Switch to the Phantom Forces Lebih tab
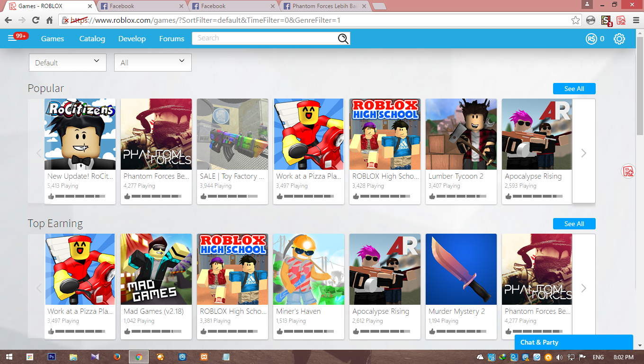This screenshot has width=644, height=364. [x=324, y=6]
